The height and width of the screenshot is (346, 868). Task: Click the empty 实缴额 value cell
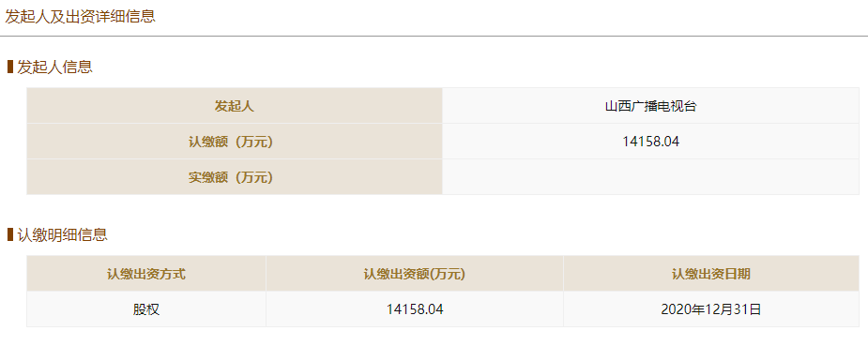(650, 177)
